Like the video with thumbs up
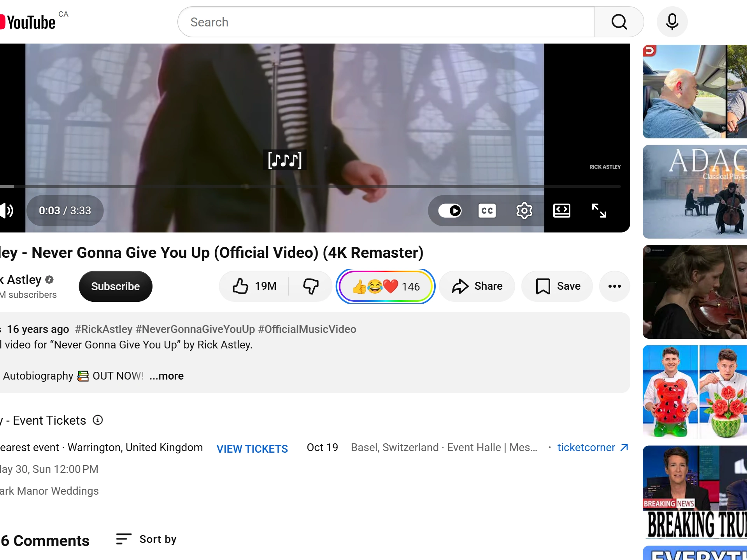747x560 pixels. pyautogui.click(x=254, y=286)
